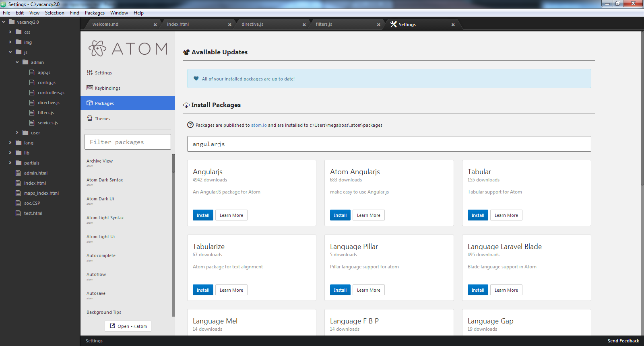This screenshot has width=644, height=346.
Task: Learn More about Atom Angularjs package
Action: 369,215
